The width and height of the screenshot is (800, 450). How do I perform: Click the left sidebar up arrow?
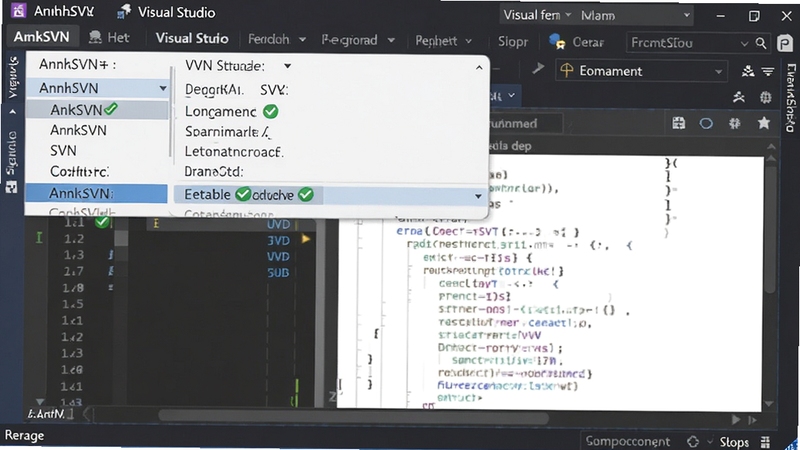(13, 112)
